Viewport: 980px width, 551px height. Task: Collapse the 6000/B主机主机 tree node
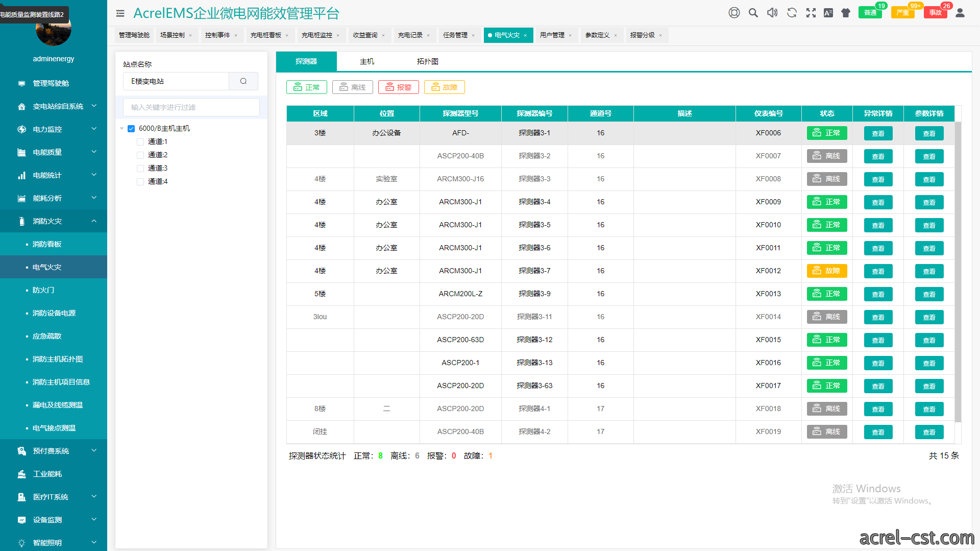pyautogui.click(x=122, y=129)
